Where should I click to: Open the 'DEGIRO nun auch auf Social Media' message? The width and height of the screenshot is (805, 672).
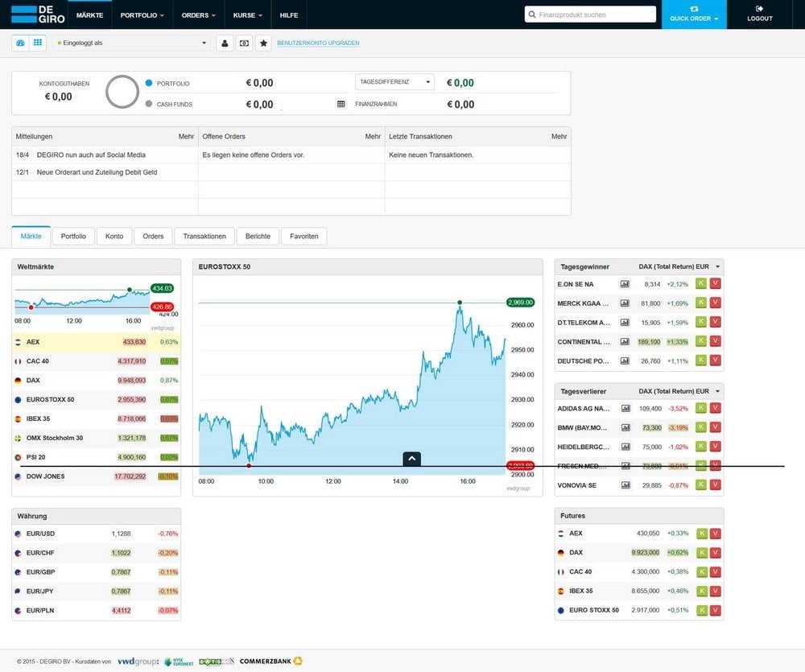point(92,155)
